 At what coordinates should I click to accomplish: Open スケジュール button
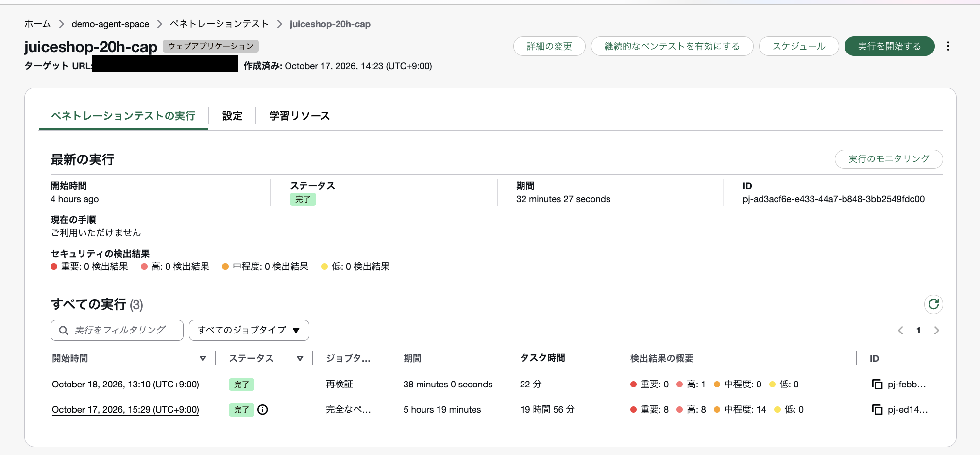pyautogui.click(x=799, y=46)
